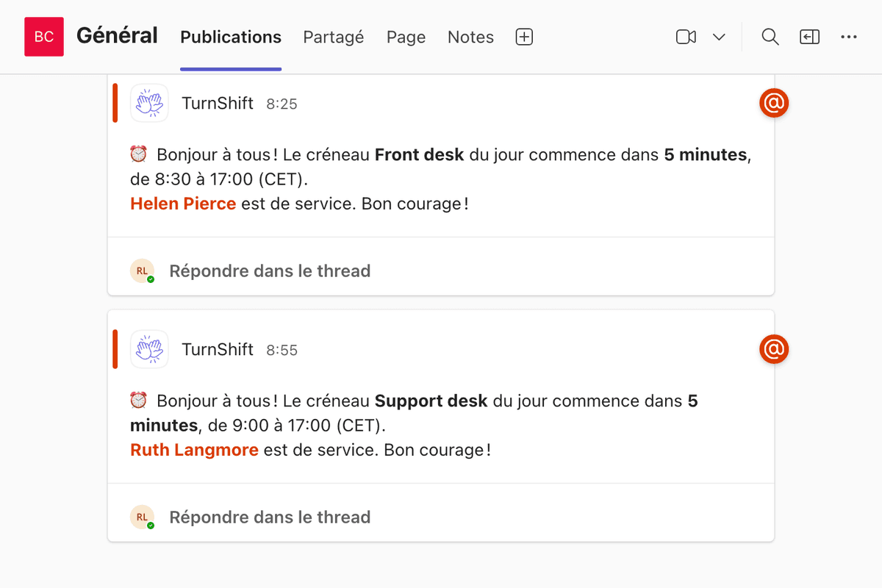Screen dimensions: 882x588
Task: Start a video meeting with camera icon
Action: (686, 37)
